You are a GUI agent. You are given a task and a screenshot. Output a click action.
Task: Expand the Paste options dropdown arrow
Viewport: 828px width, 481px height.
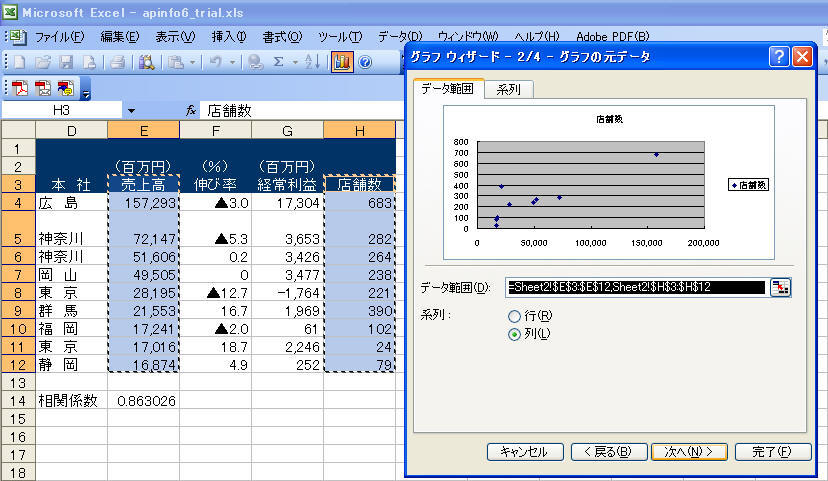[x=193, y=62]
